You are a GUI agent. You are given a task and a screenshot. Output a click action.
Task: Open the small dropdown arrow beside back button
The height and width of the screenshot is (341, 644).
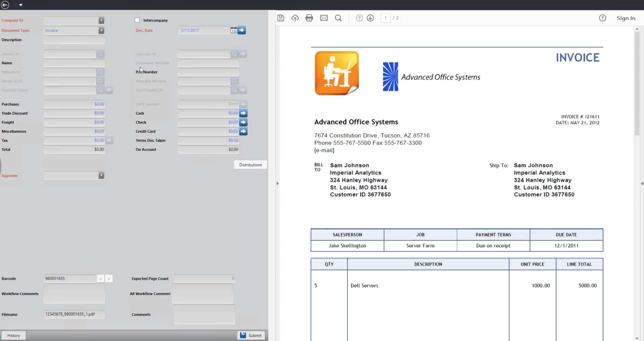pyautogui.click(x=21, y=5)
